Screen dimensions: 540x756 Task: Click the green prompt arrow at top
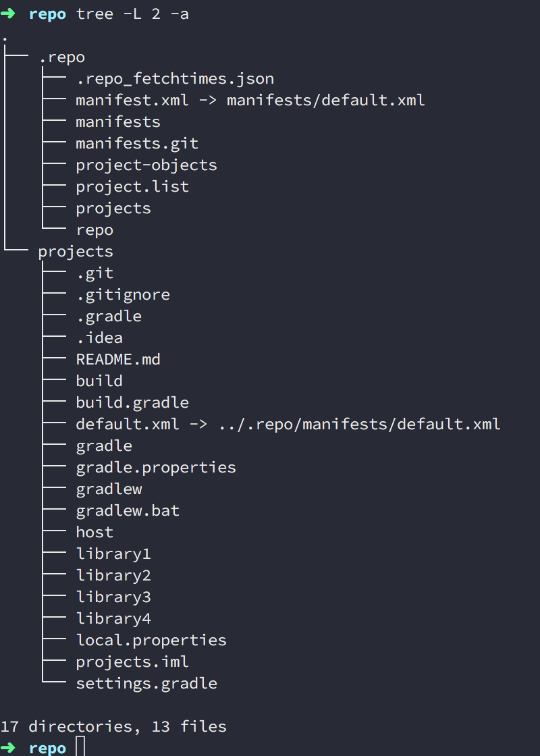[x=8, y=14]
